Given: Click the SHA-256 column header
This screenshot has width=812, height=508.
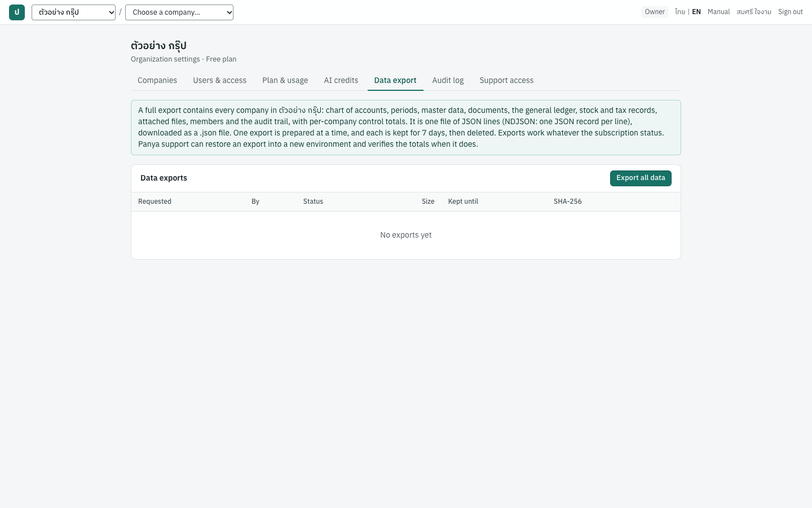Looking at the screenshot, I should 567,202.
